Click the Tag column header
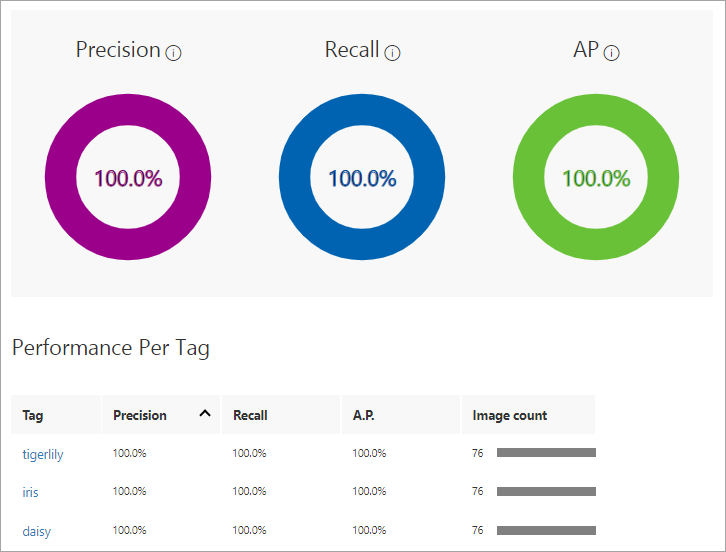The image size is (726, 552). (33, 415)
